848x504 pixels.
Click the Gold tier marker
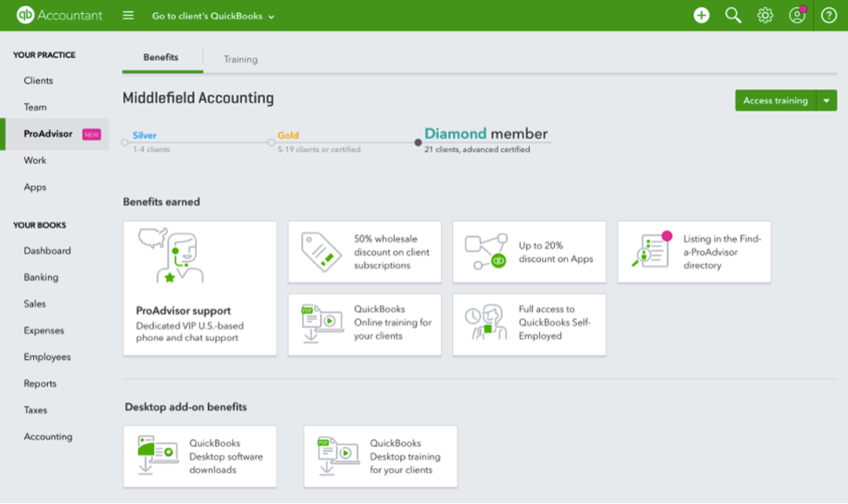coord(271,143)
